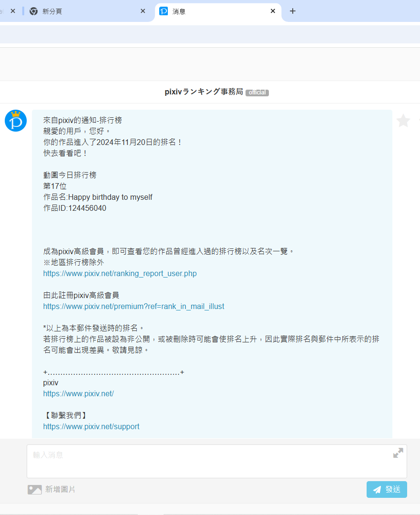Viewport: 420px width, 515px height.
Task: Click the text 【聯繫我們】
Action: click(66, 415)
